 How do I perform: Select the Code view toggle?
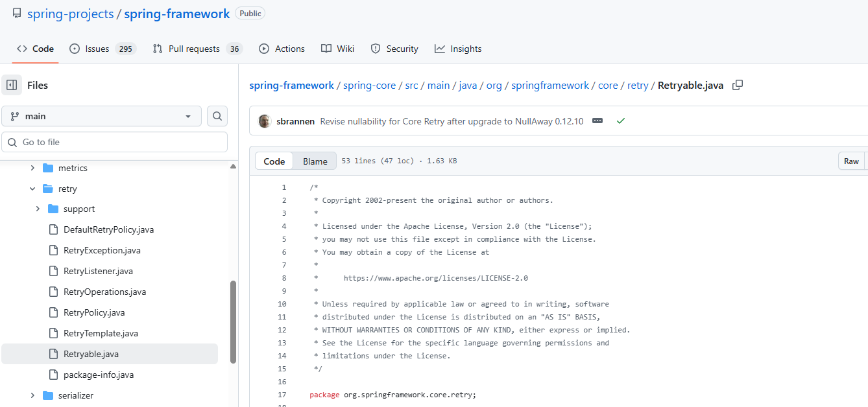coord(274,161)
